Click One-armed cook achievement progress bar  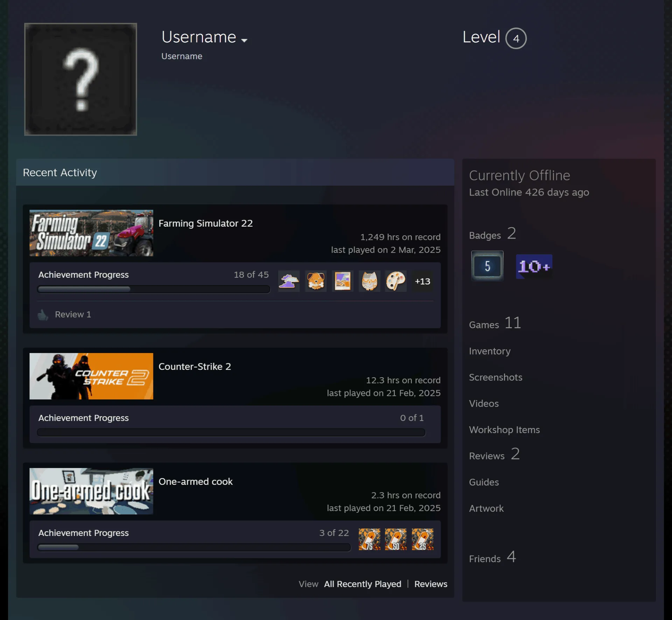click(194, 547)
